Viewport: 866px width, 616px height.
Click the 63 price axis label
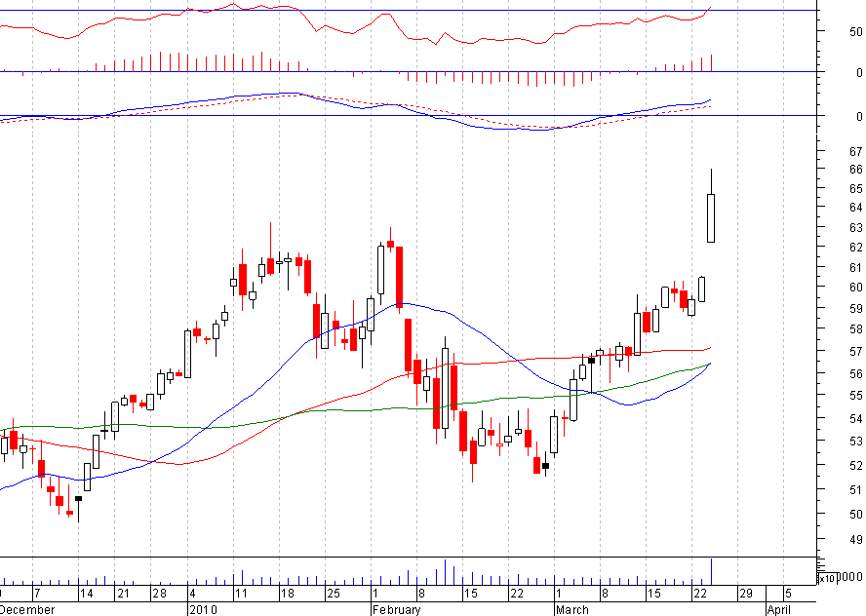[855, 227]
